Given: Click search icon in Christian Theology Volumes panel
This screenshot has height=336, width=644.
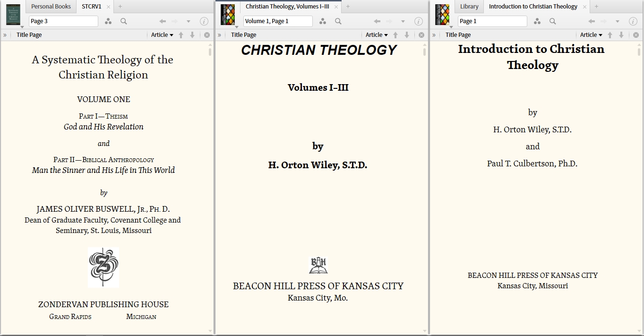Looking at the screenshot, I should 338,21.
